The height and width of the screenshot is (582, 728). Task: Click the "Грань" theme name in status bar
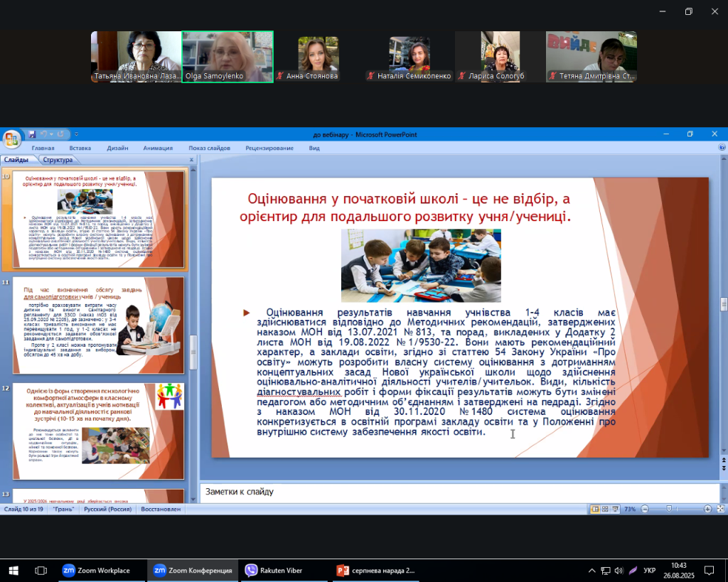click(x=63, y=509)
